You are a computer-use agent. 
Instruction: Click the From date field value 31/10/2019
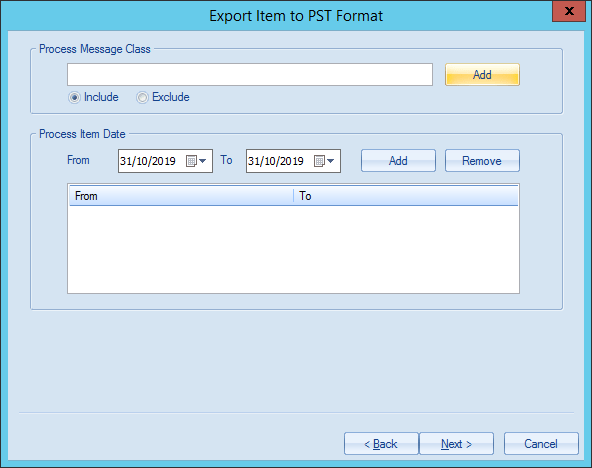pyautogui.click(x=148, y=161)
